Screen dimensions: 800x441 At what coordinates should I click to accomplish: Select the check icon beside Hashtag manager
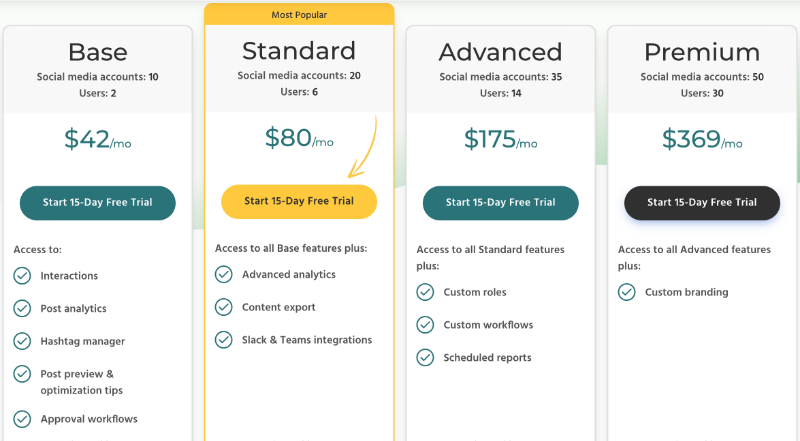pos(22,341)
